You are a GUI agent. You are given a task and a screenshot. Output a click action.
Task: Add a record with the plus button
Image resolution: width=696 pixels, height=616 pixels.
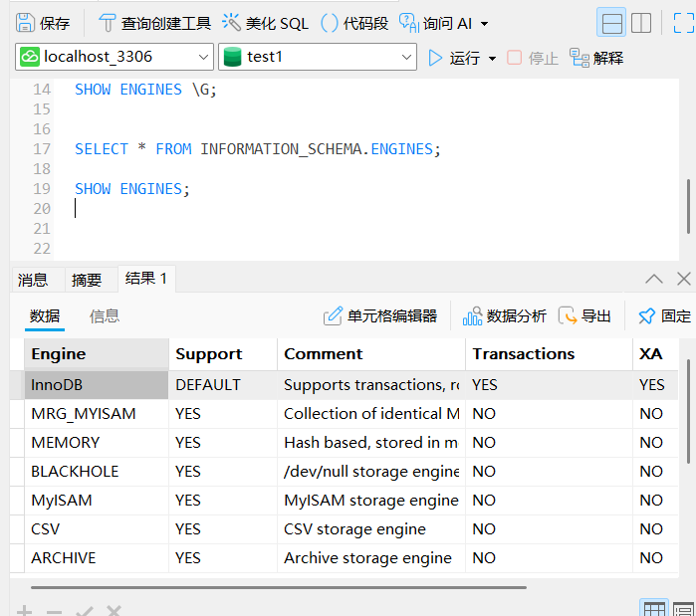pyautogui.click(x=25, y=612)
